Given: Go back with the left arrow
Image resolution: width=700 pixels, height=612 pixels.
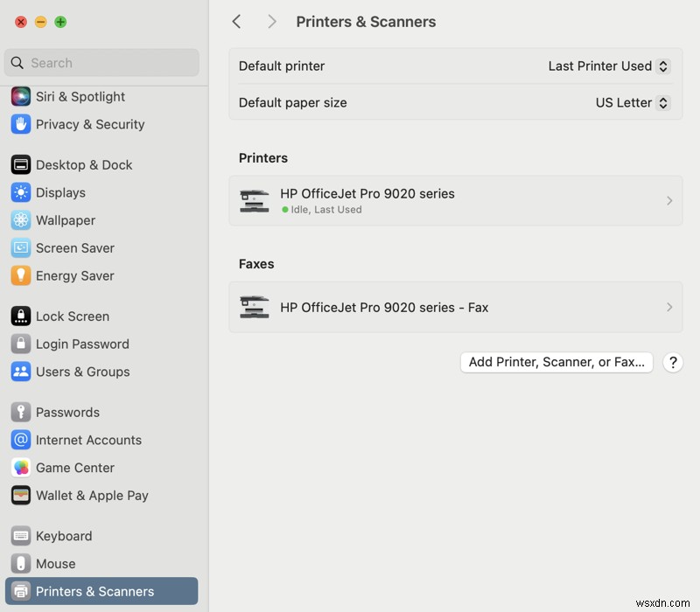Looking at the screenshot, I should tap(236, 21).
